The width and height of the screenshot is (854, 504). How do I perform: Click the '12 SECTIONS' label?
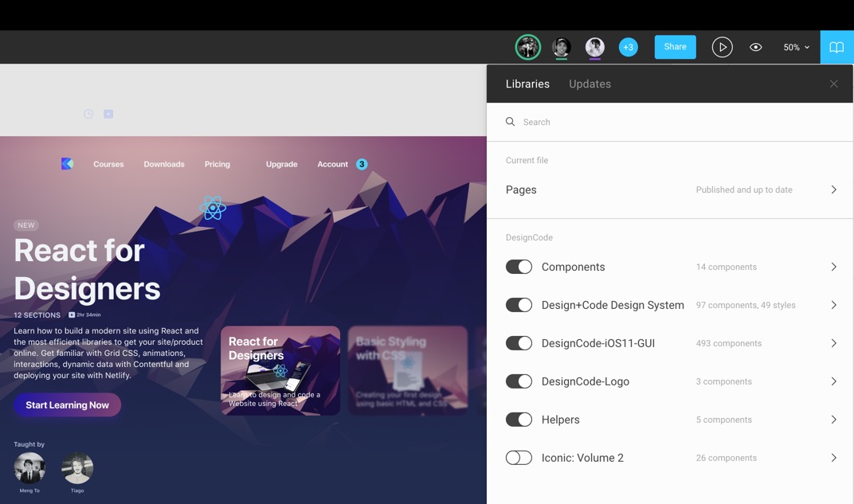point(37,315)
